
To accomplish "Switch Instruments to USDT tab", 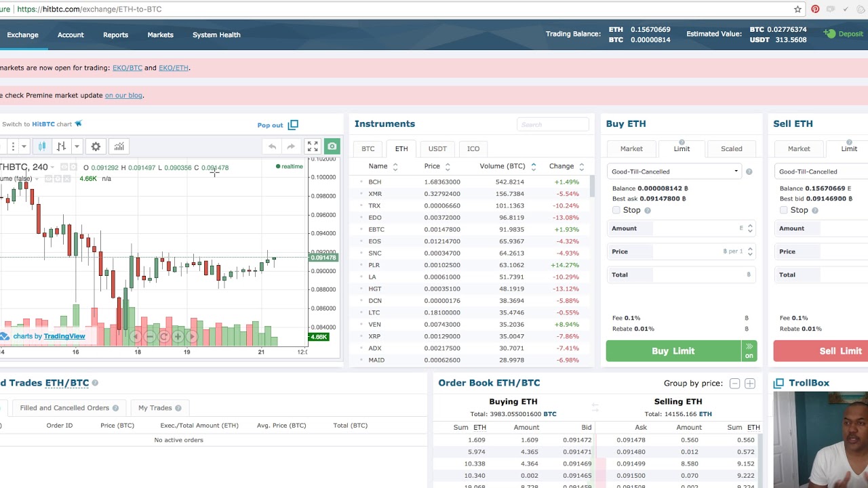I will [x=437, y=148].
